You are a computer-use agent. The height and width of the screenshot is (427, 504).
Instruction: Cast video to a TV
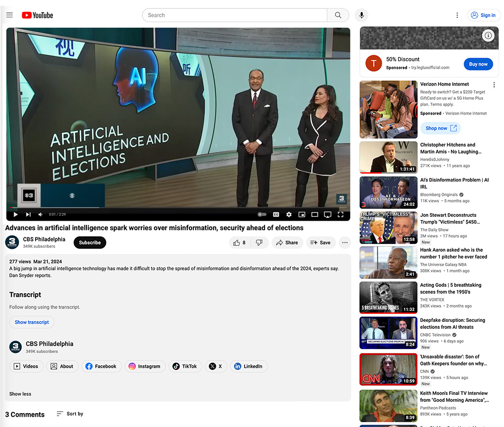[328, 214]
